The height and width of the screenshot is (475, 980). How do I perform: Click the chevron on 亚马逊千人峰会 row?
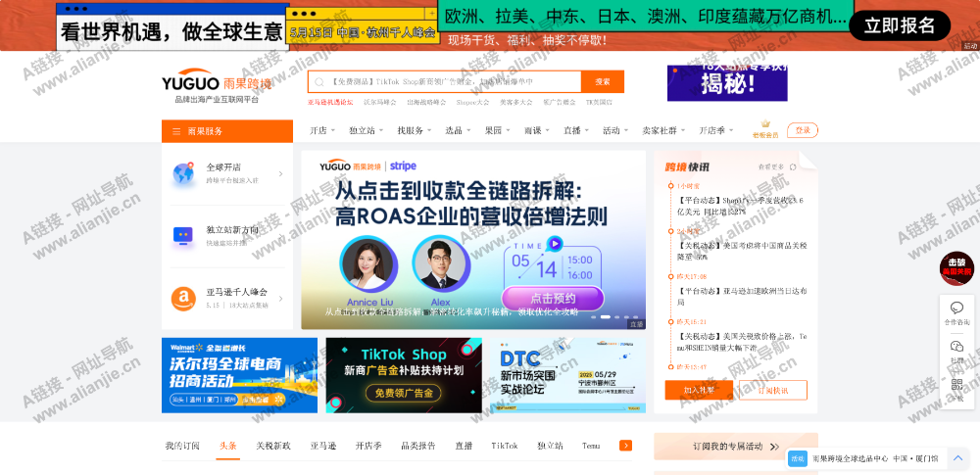coord(280,299)
